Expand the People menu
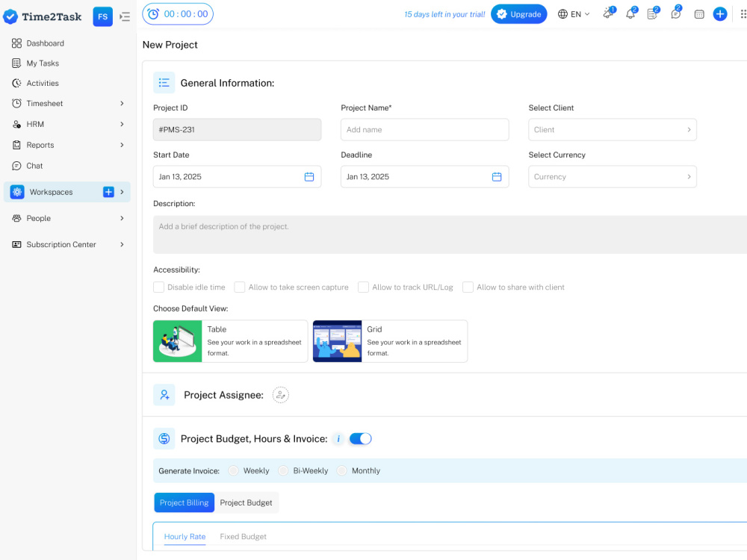Image resolution: width=747 pixels, height=560 pixels. [x=123, y=218]
